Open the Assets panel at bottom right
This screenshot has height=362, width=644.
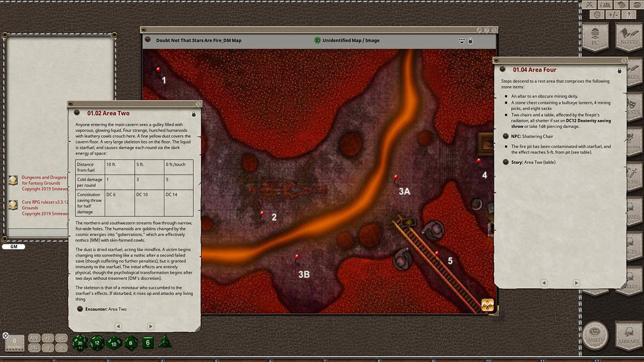tap(594, 336)
